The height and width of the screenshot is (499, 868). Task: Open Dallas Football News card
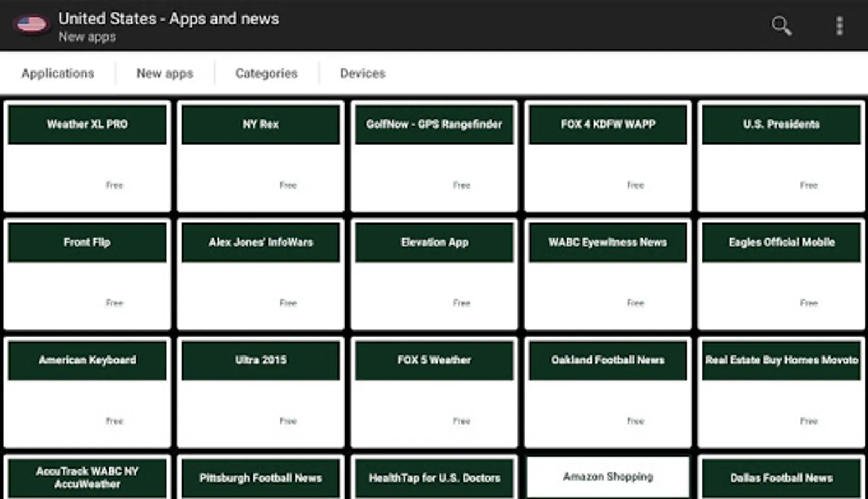click(x=782, y=477)
